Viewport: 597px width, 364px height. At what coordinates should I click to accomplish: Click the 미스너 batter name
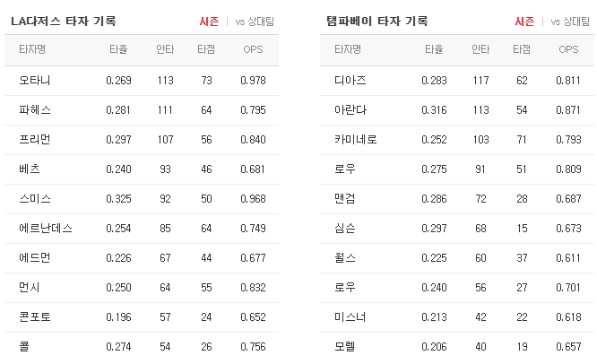tap(350, 316)
